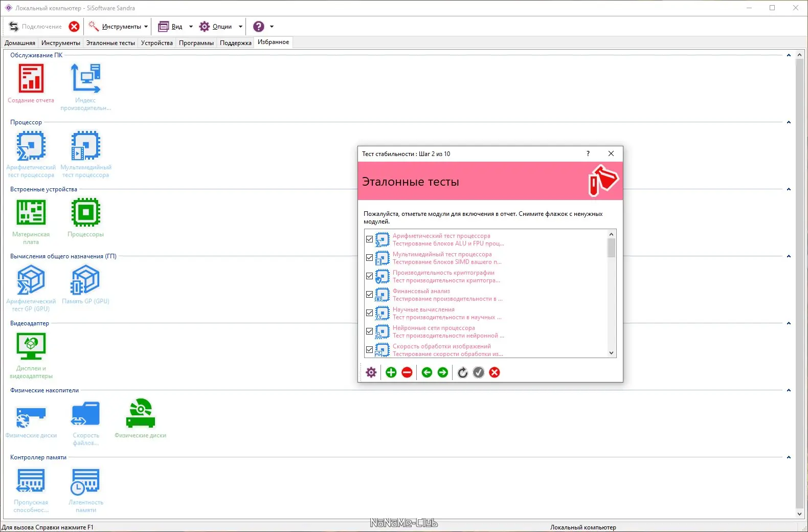Uncheck the Финансовый анализ checkbox
Image resolution: width=808 pixels, height=532 pixels.
370,295
